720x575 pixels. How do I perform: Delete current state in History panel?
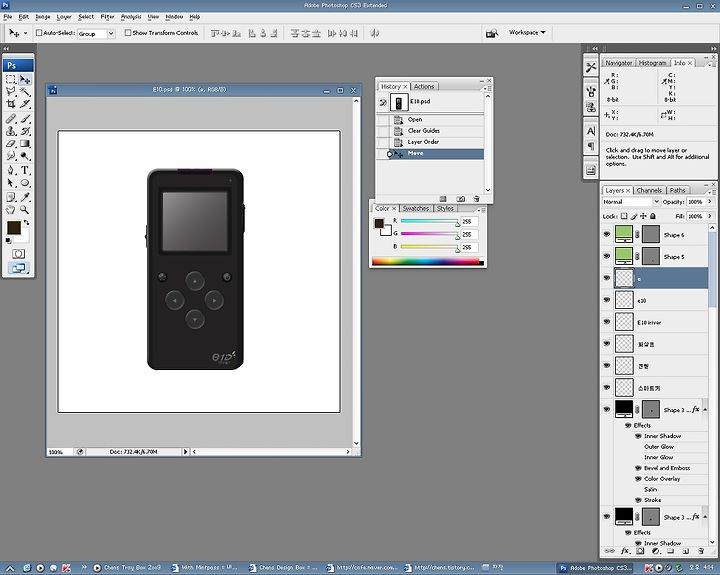pyautogui.click(x=477, y=199)
